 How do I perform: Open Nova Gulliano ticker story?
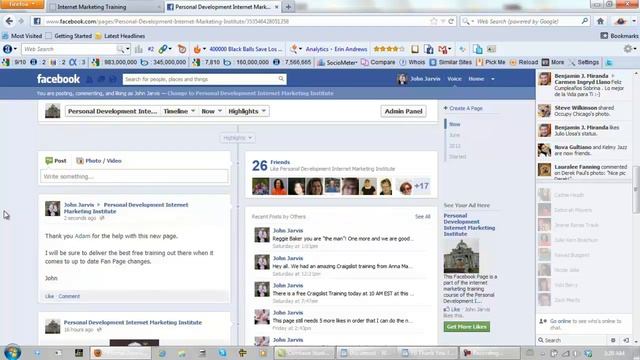(x=584, y=150)
